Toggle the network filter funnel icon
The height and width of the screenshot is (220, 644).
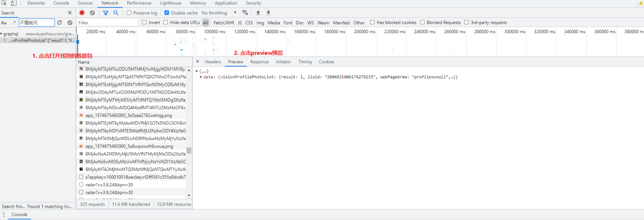pyautogui.click(x=105, y=13)
